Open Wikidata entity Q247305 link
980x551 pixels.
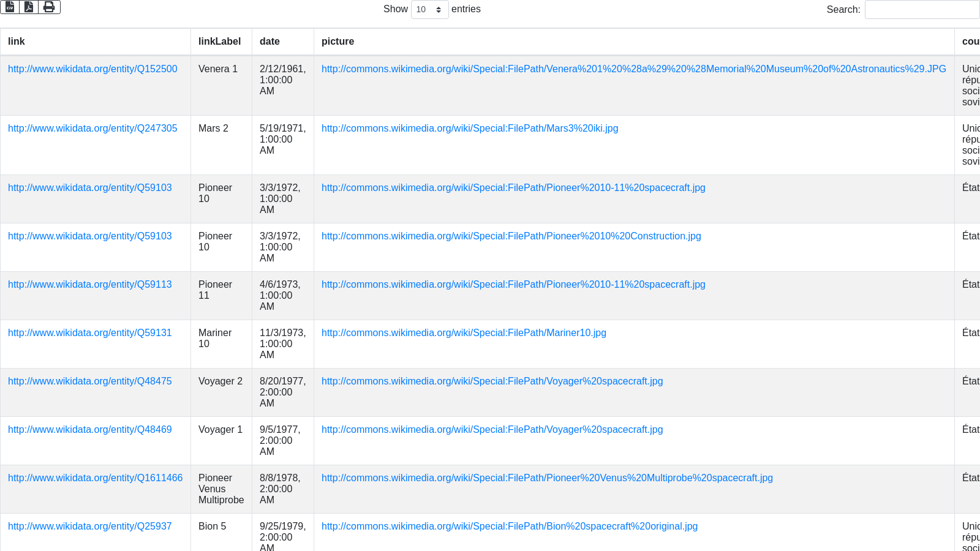click(92, 129)
